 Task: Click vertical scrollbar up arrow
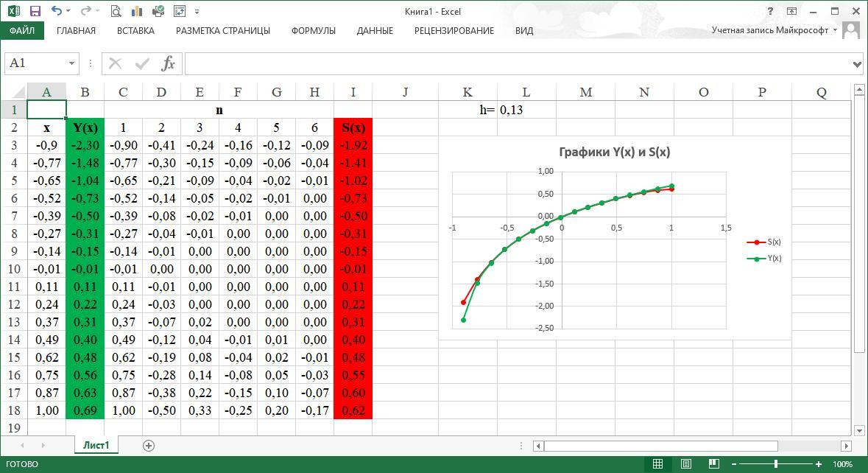point(859,89)
